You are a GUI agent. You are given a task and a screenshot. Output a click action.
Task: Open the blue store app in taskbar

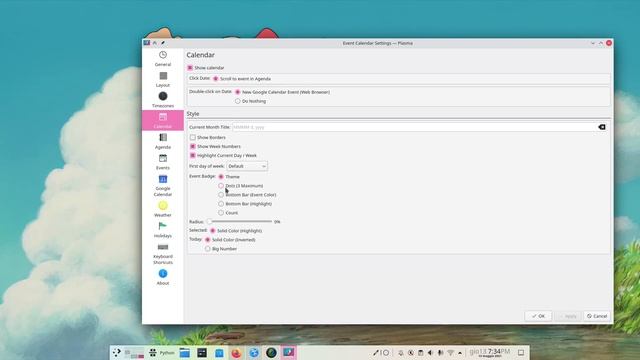coord(219,352)
